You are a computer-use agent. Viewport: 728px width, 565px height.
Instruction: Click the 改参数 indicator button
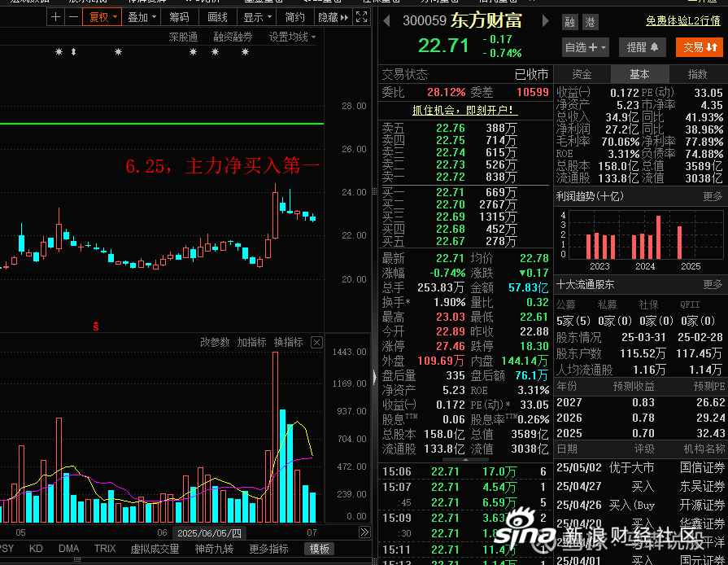click(215, 343)
